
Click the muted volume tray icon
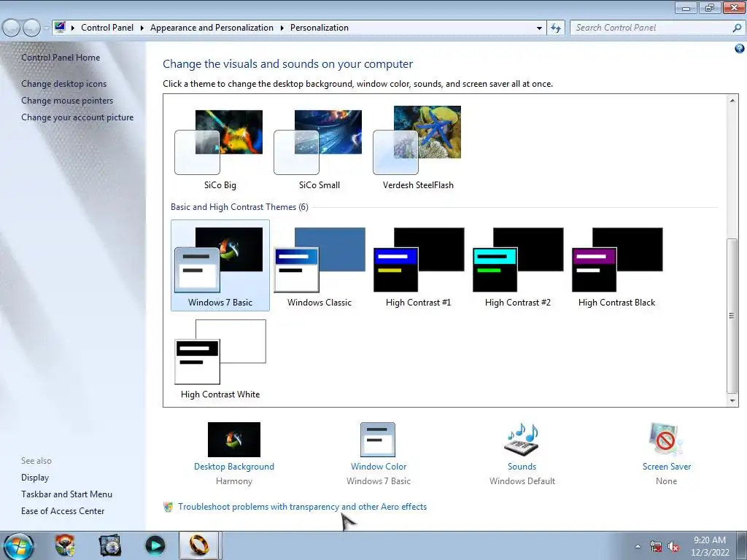[673, 547]
